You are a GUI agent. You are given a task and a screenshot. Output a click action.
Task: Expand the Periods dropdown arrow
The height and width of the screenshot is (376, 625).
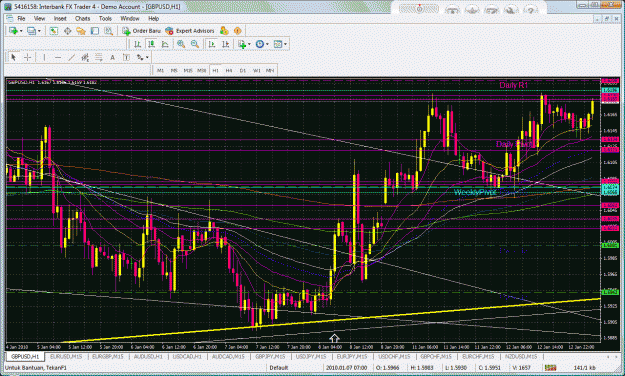click(267, 44)
